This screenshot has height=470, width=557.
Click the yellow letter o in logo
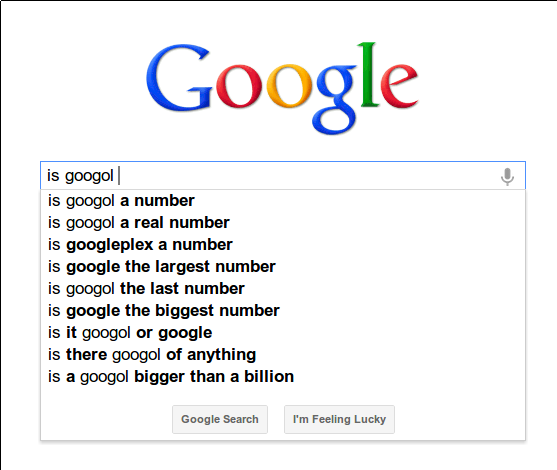(290, 86)
